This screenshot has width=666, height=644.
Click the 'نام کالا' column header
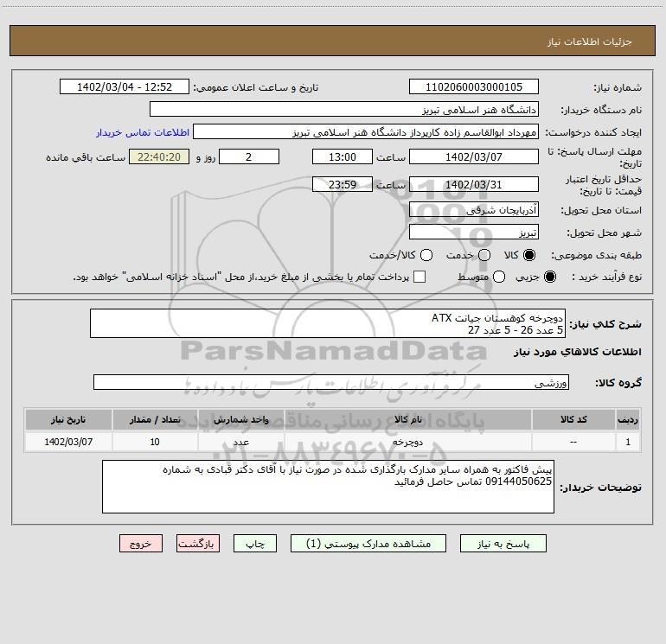coord(407,419)
